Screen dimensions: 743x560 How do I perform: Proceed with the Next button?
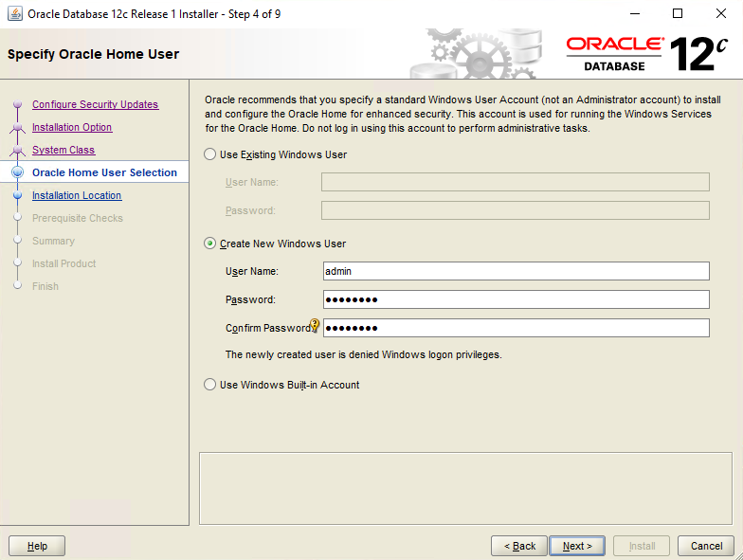[577, 546]
